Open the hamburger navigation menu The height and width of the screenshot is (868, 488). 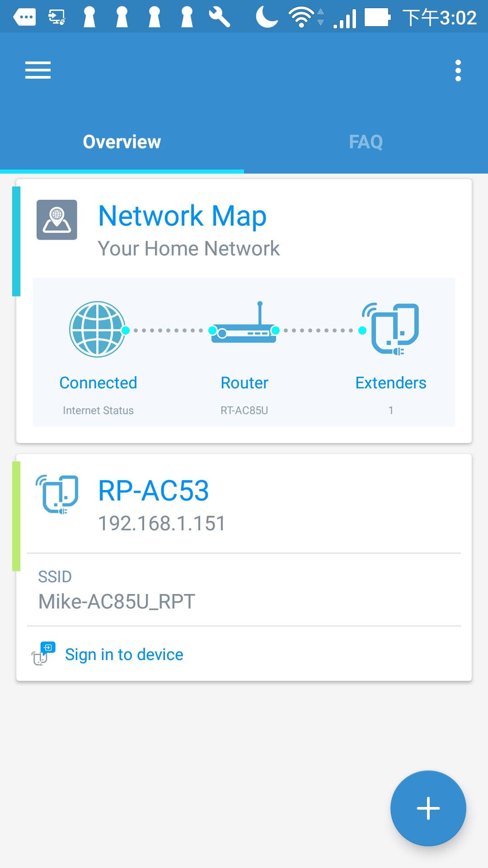[38, 71]
